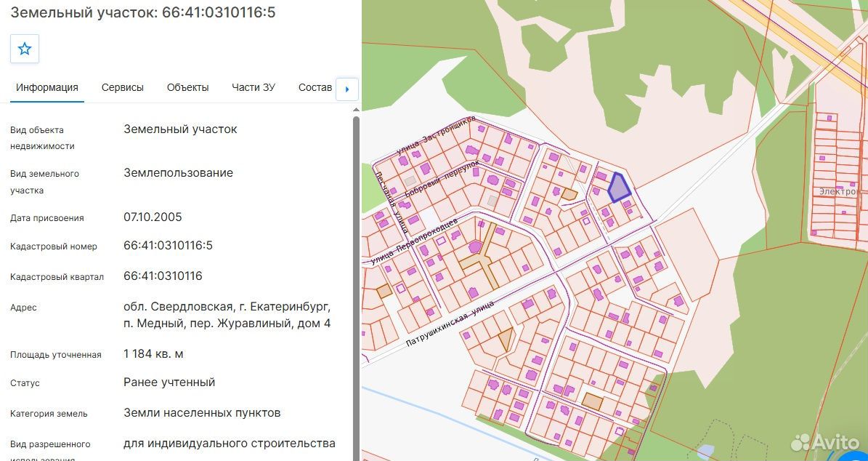This screenshot has width=868, height=461.
Task: Add parcel to favorites with star icon
Action: tap(25, 49)
